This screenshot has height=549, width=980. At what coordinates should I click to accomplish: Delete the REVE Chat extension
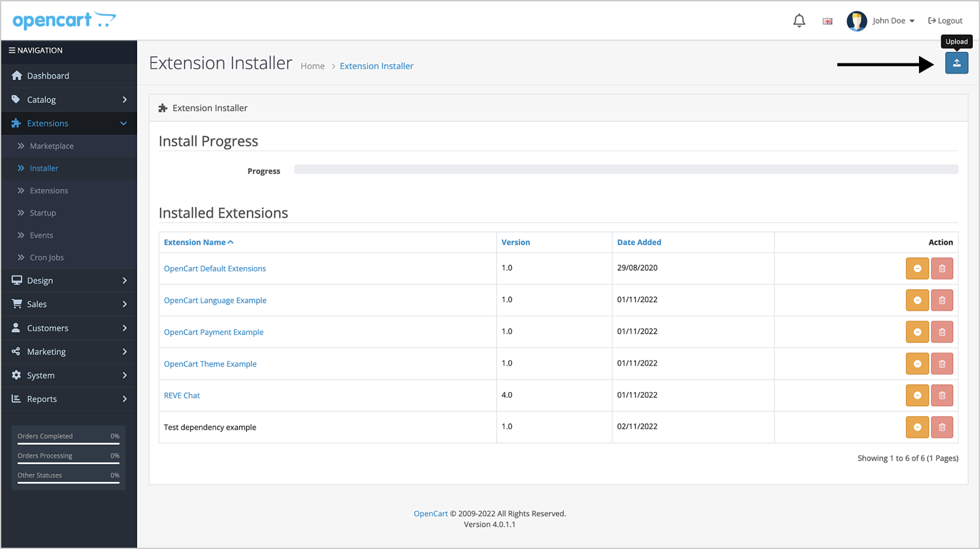[x=942, y=395]
